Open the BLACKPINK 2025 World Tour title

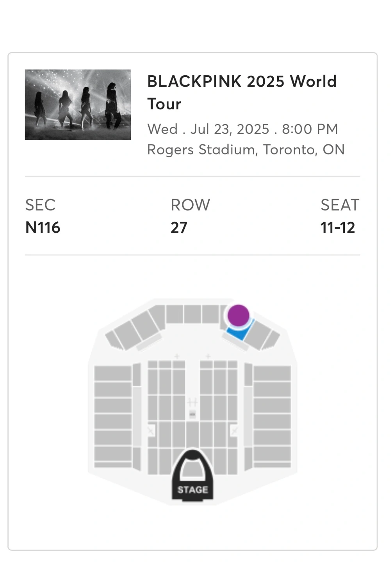(x=242, y=92)
